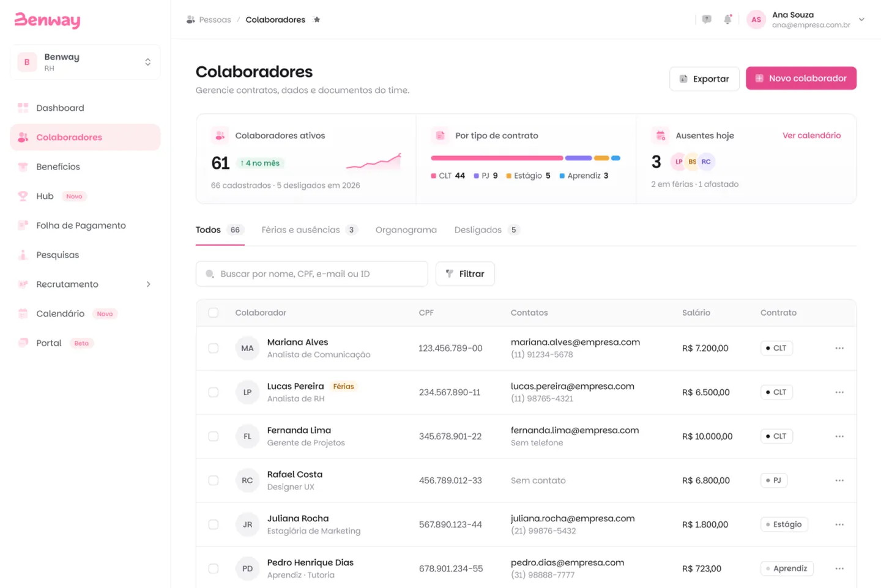
Task: Open the notifications bell
Action: point(727,20)
